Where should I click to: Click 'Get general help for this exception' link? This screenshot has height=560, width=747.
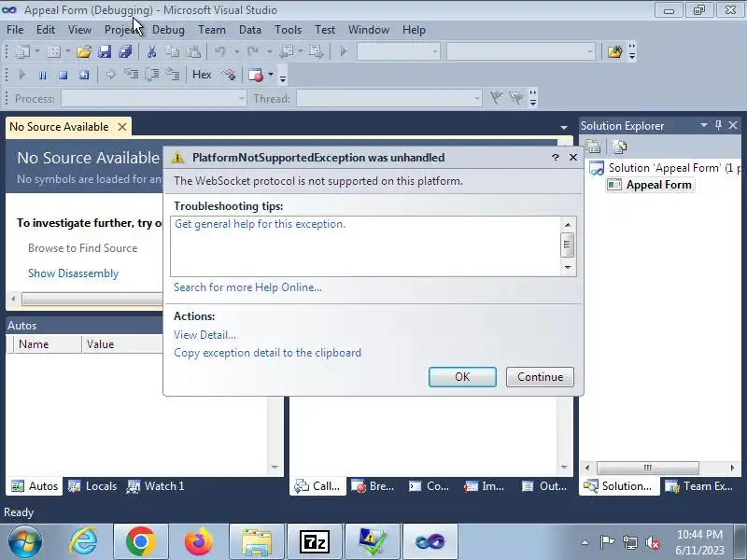261,224
